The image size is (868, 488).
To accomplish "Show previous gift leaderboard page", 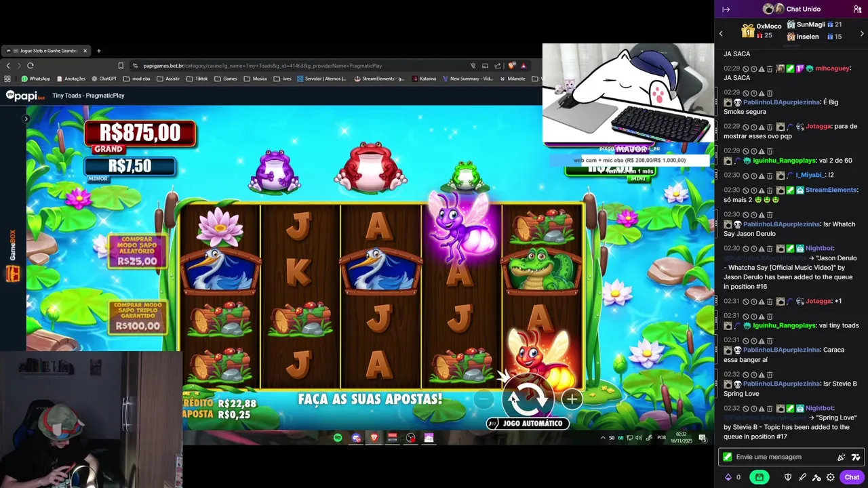I will 721,33.
